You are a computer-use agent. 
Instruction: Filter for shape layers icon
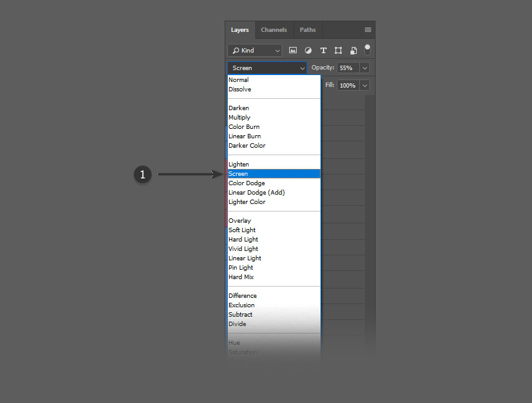[x=338, y=51]
